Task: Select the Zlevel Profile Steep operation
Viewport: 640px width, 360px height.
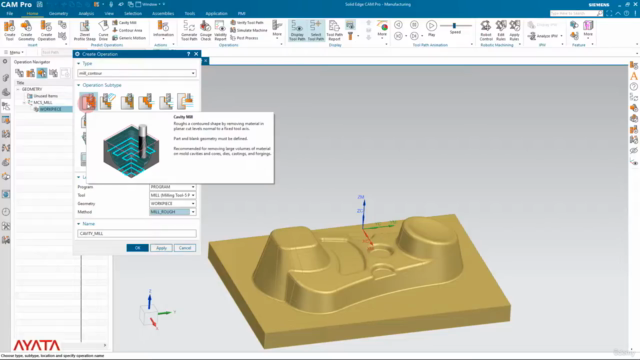Action: coord(84,31)
